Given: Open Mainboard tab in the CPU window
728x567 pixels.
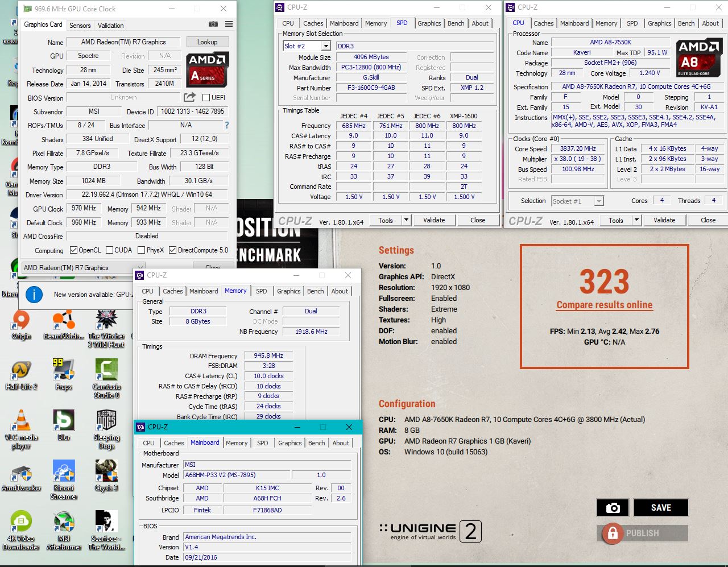Looking at the screenshot, I should (x=574, y=23).
